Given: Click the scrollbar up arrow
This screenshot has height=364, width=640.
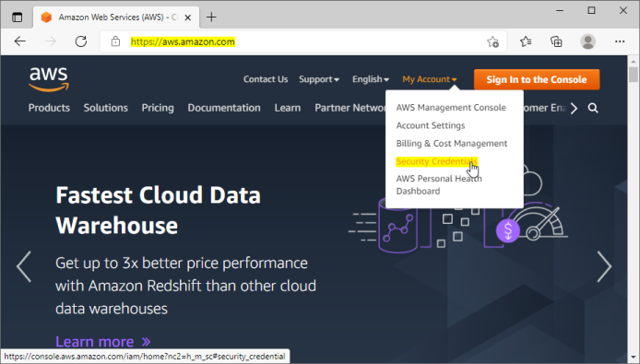Looking at the screenshot, I should coord(633,61).
